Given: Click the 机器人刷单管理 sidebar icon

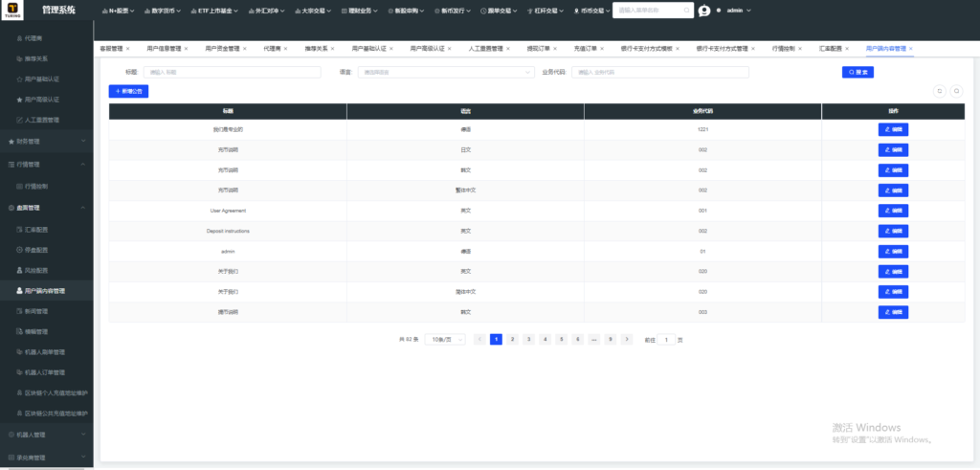Looking at the screenshot, I should click(19, 352).
